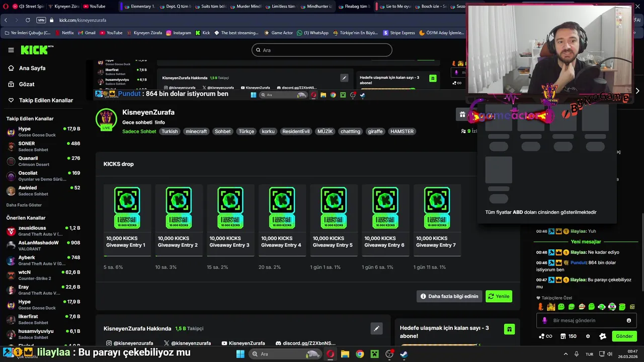Select the korku tag

tap(268, 131)
